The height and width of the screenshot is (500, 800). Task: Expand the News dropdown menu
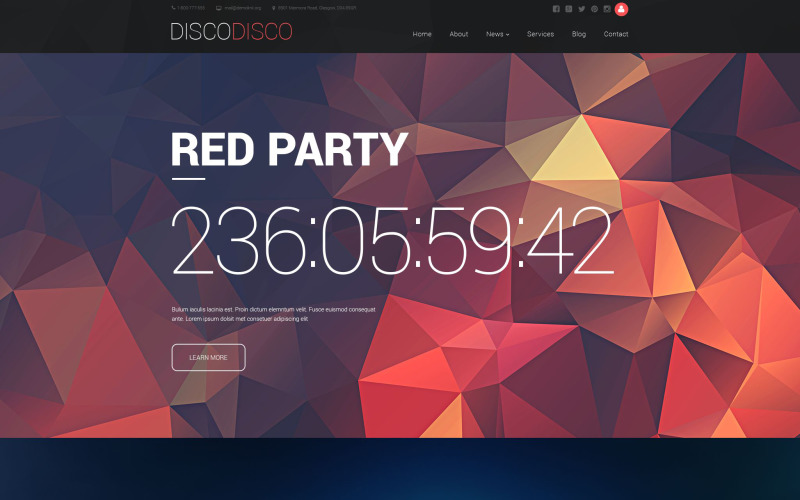tap(497, 34)
